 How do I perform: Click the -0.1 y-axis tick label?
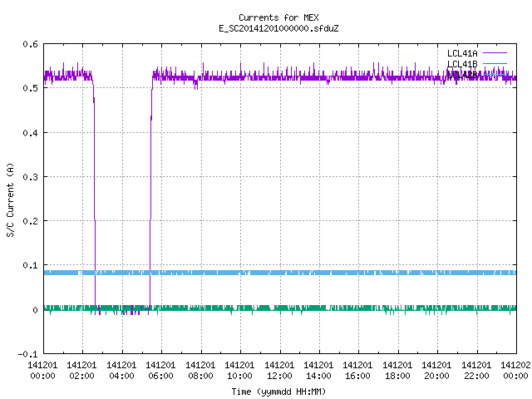coord(27,354)
